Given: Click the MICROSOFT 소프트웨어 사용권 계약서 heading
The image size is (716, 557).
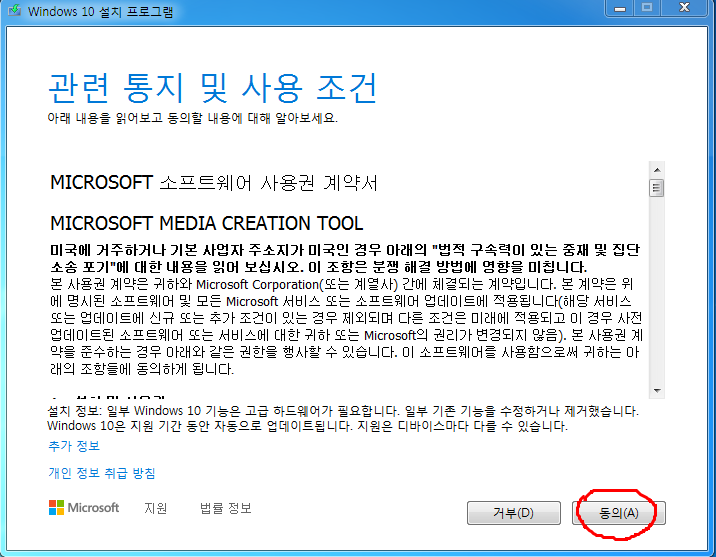Looking at the screenshot, I should (214, 183).
